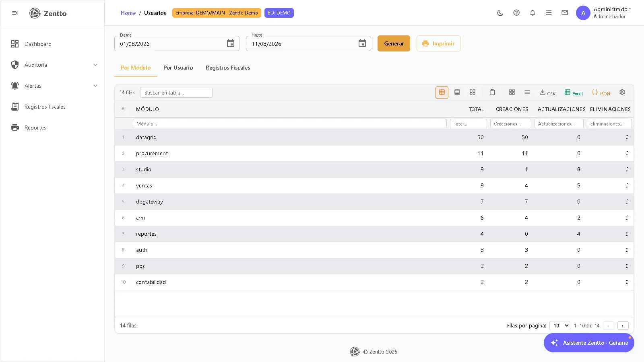The image size is (644, 362).
Task: Select the card grid view icon
Action: pyautogui.click(x=473, y=92)
